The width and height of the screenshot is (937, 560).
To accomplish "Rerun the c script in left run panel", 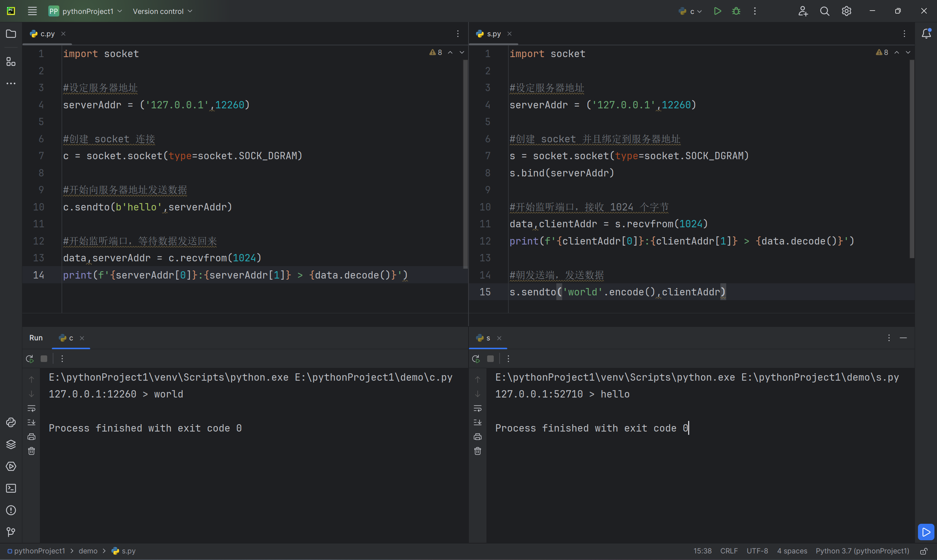I will 30,359.
